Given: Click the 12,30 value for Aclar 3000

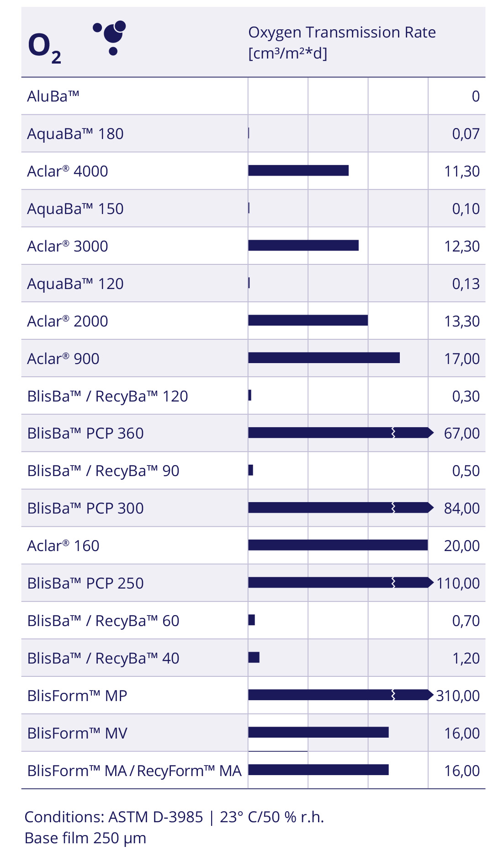Looking at the screenshot, I should pos(462,246).
